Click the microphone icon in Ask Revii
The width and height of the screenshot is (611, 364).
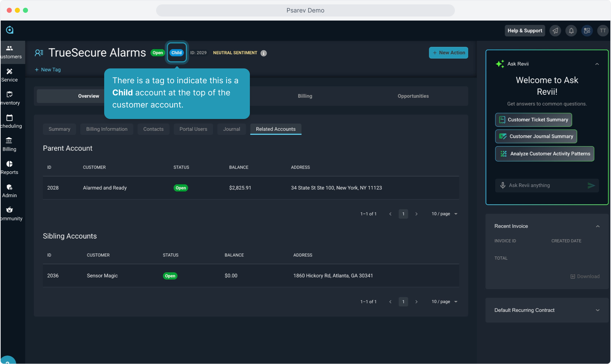pyautogui.click(x=502, y=185)
